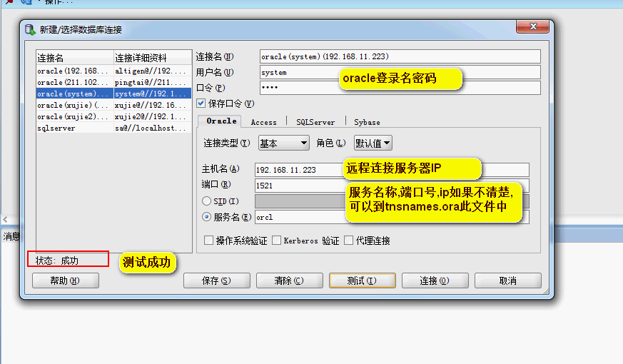This screenshot has height=364, width=623.
Task: Click the 清除 button
Action: point(290,280)
